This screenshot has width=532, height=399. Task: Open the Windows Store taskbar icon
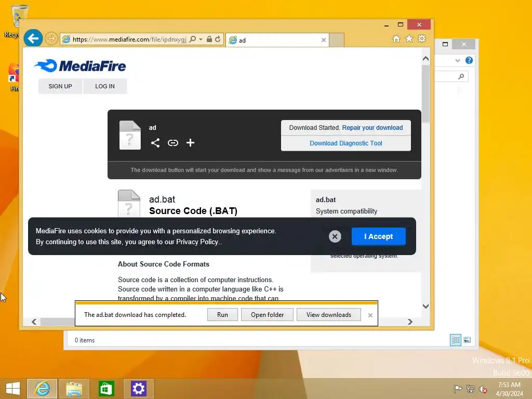106,389
